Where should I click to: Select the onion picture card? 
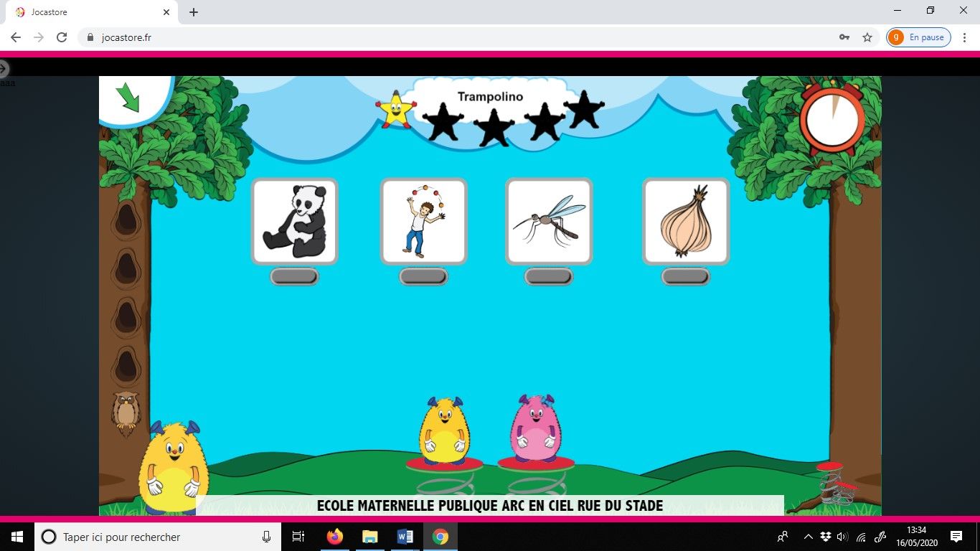686,221
